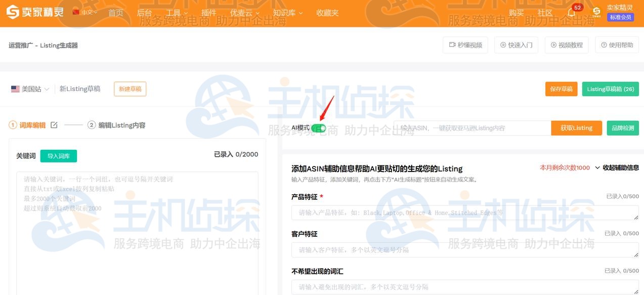This screenshot has height=295, width=644.
Task: Focus the ASIN input field
Action: [473, 128]
